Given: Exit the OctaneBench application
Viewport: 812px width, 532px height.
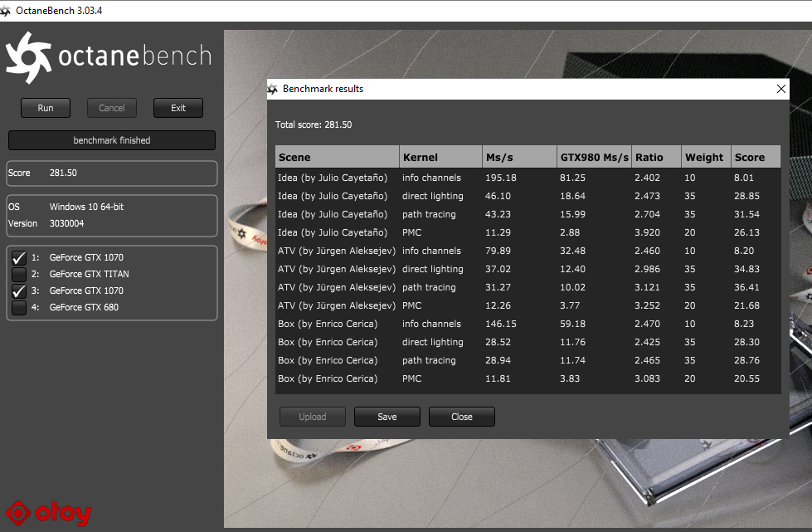Looking at the screenshot, I should [x=178, y=108].
